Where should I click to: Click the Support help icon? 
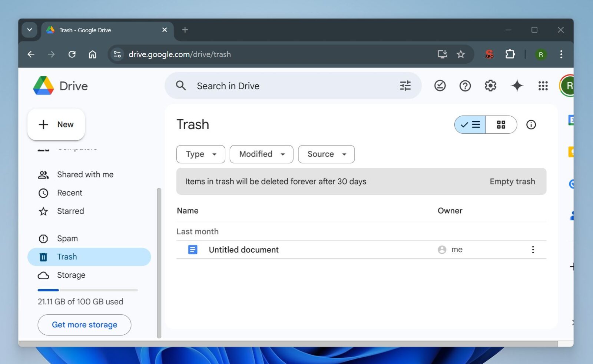click(465, 86)
